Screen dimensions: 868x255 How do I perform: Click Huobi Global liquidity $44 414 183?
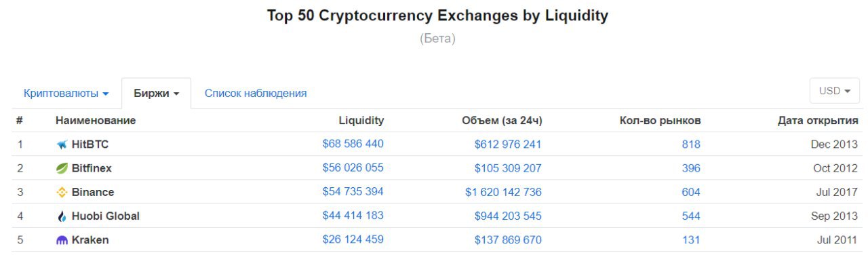(353, 216)
